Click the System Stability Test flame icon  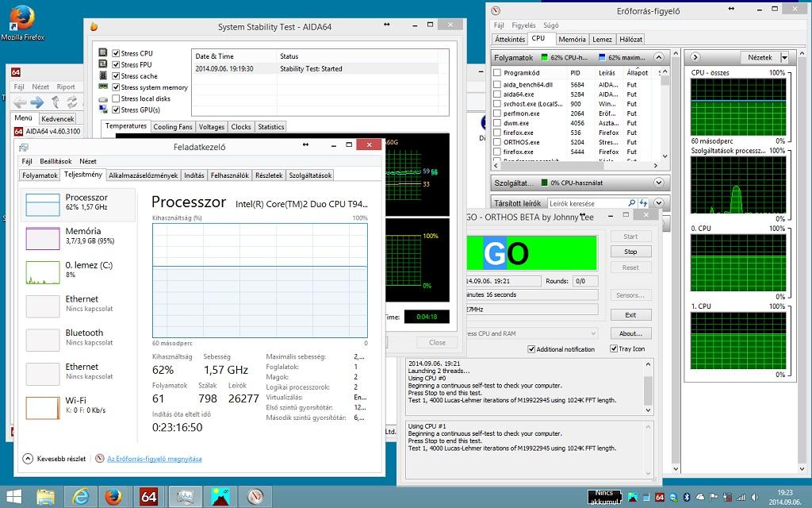(x=94, y=27)
